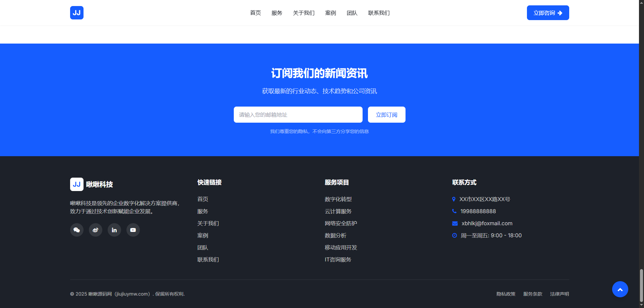Open 服务条款 footer link
This screenshot has width=644, height=308.
[x=533, y=294]
